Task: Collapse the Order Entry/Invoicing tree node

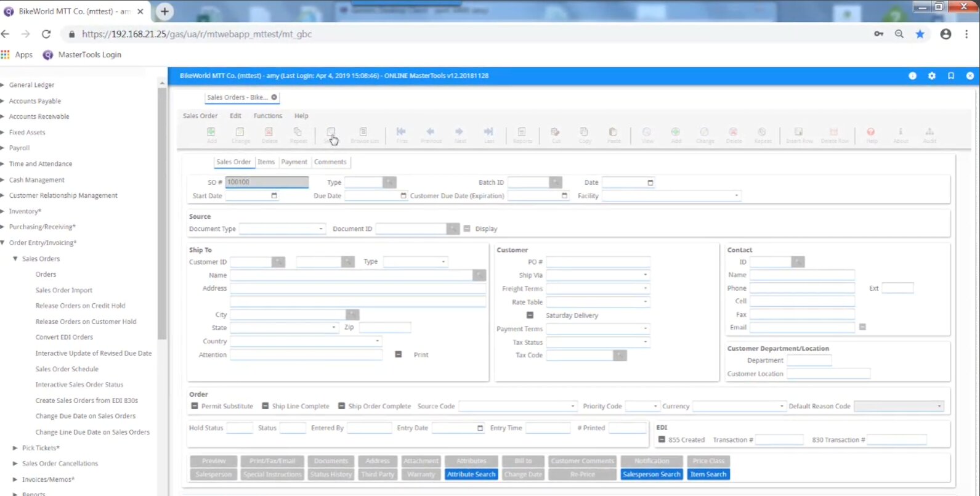Action: [4, 243]
